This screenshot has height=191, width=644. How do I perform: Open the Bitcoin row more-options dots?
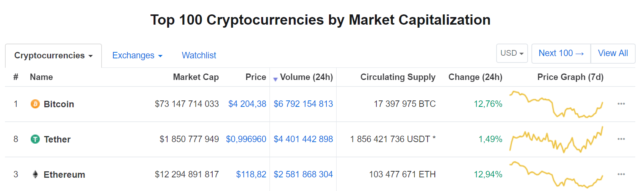pos(621,104)
